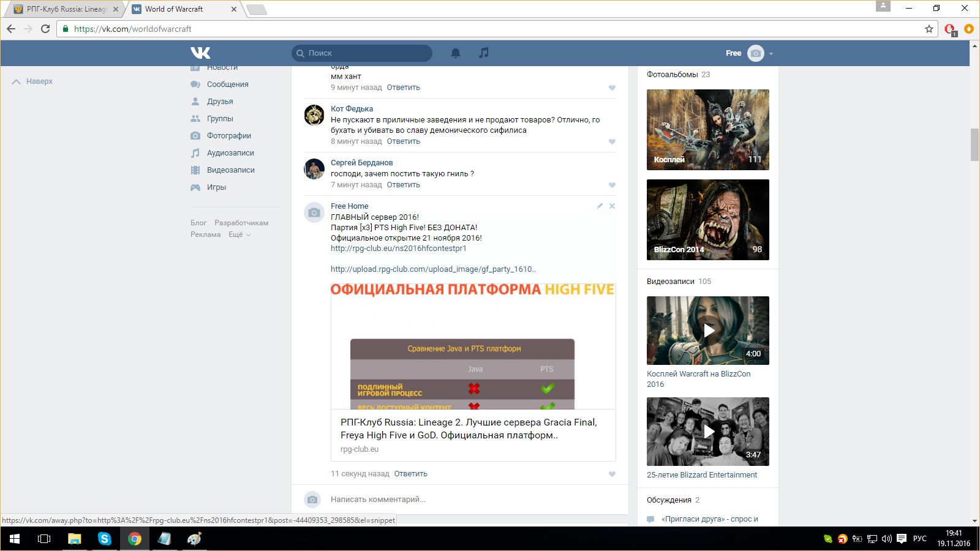Screen dimensions: 980x551
Task: Open Группы in left sidebar
Action: 220,119
